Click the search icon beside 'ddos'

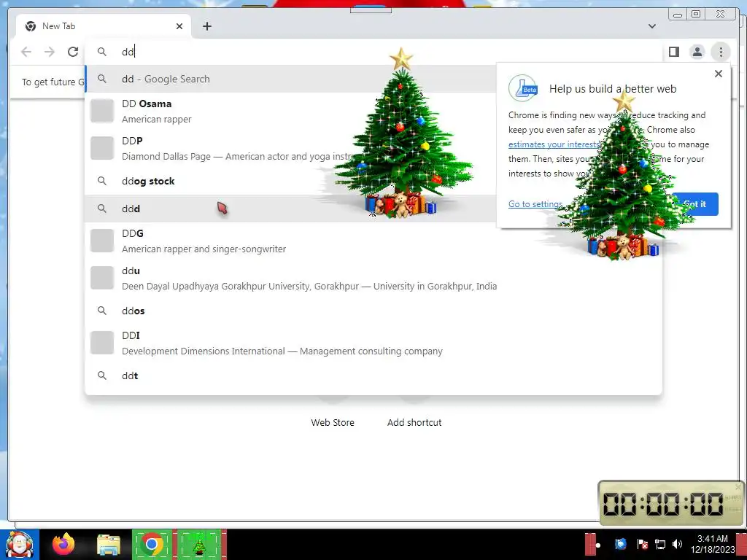tap(102, 311)
